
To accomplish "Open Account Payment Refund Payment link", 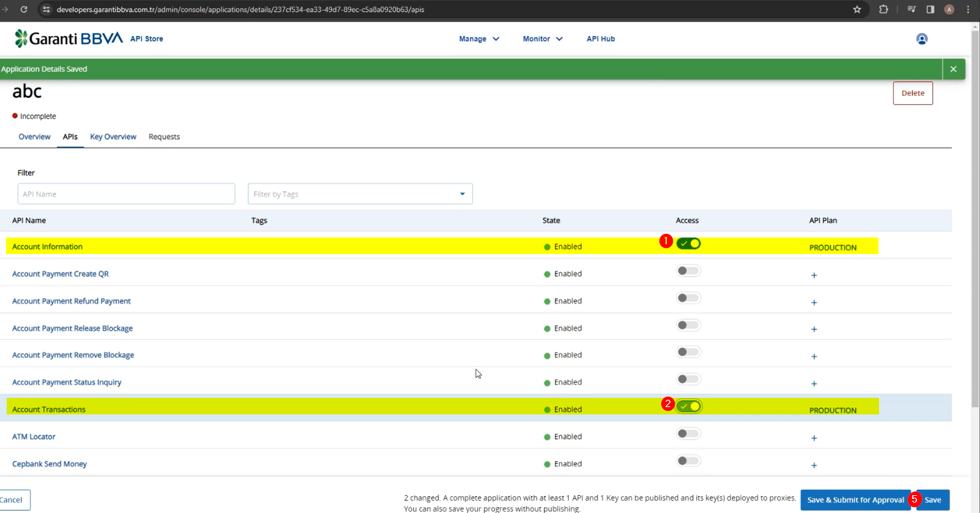I will [72, 301].
